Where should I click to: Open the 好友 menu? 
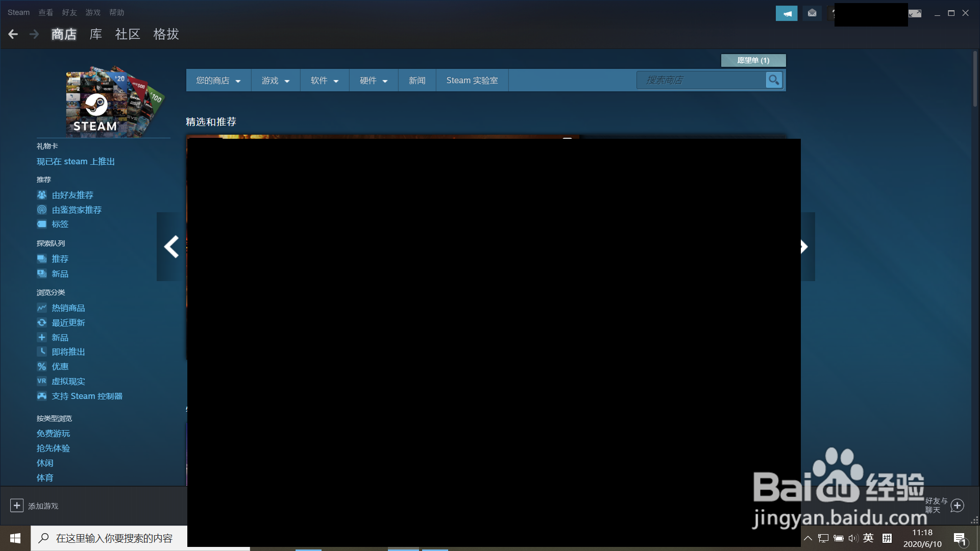tap(69, 12)
